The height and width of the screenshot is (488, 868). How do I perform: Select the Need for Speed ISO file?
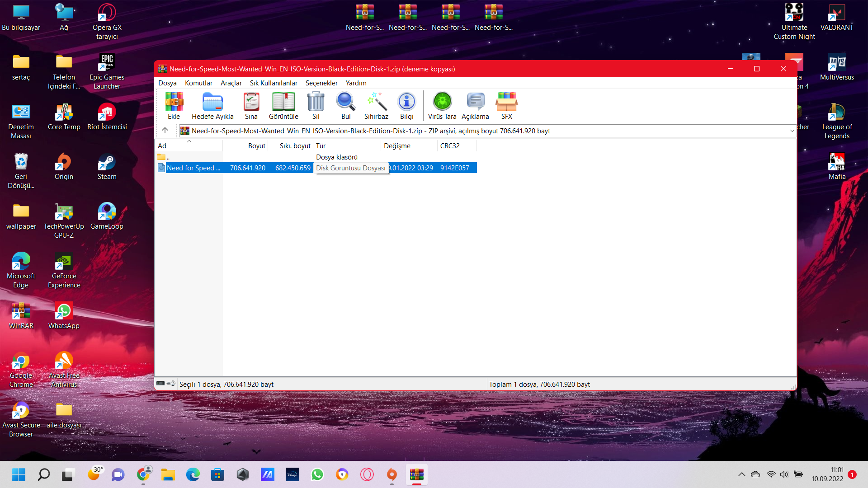pyautogui.click(x=193, y=168)
